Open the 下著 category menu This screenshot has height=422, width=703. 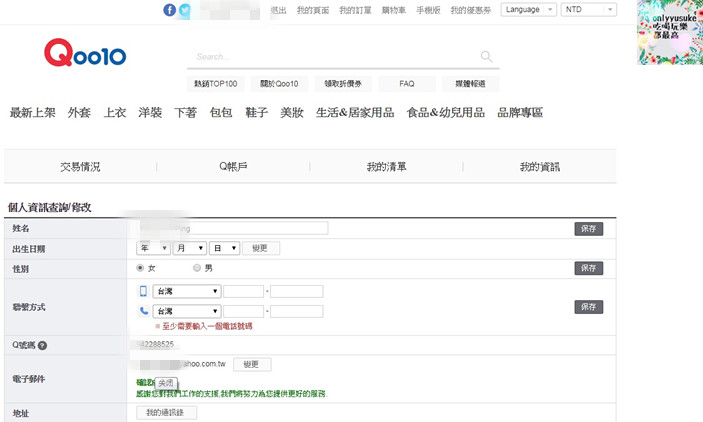(186, 113)
